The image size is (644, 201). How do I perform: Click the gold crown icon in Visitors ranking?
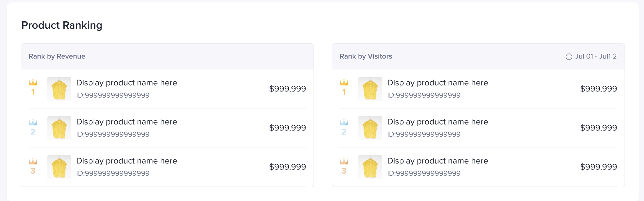344,83
